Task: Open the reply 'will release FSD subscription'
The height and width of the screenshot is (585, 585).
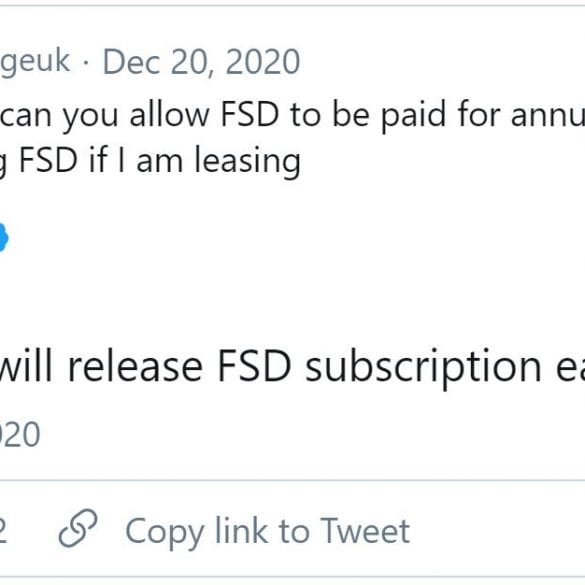Action: [292, 367]
